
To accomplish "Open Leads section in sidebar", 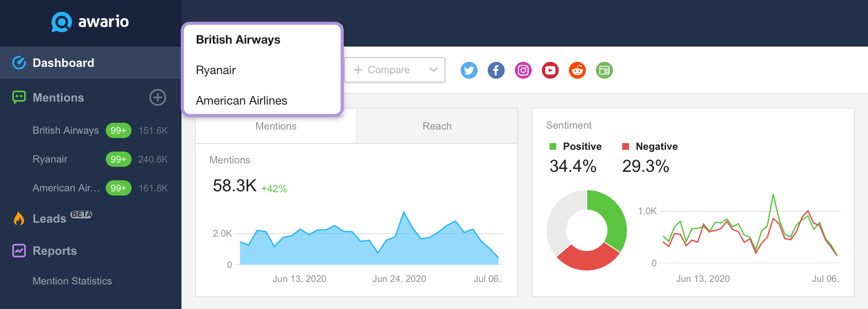I will (x=49, y=219).
